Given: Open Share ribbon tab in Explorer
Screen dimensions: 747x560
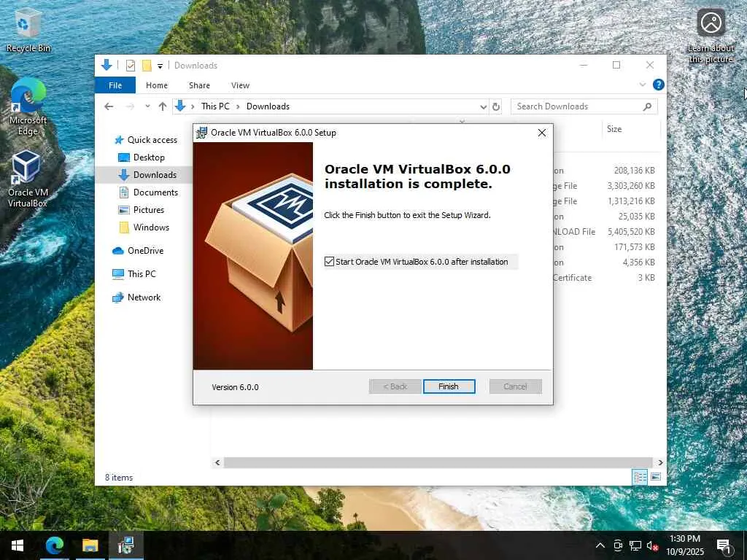Looking at the screenshot, I should (x=199, y=85).
